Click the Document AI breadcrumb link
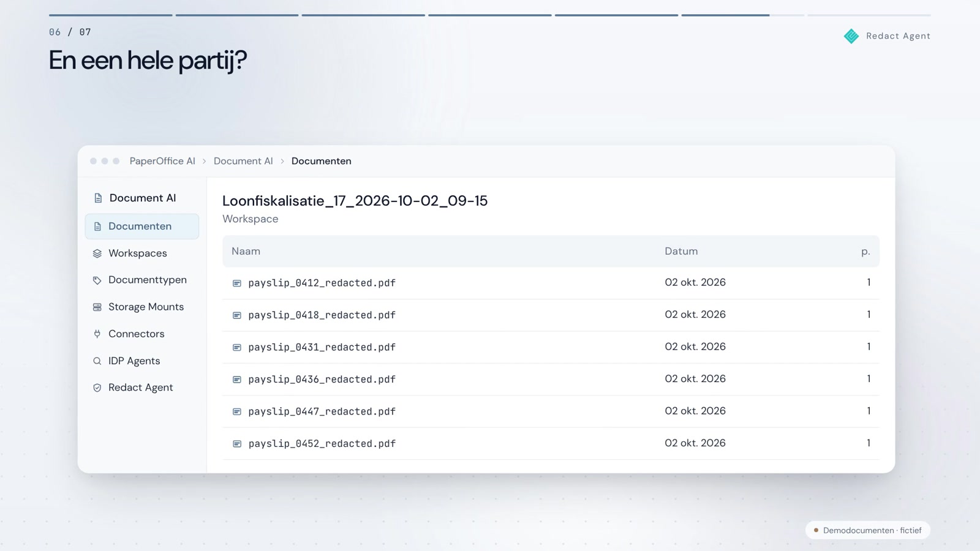 coord(243,161)
